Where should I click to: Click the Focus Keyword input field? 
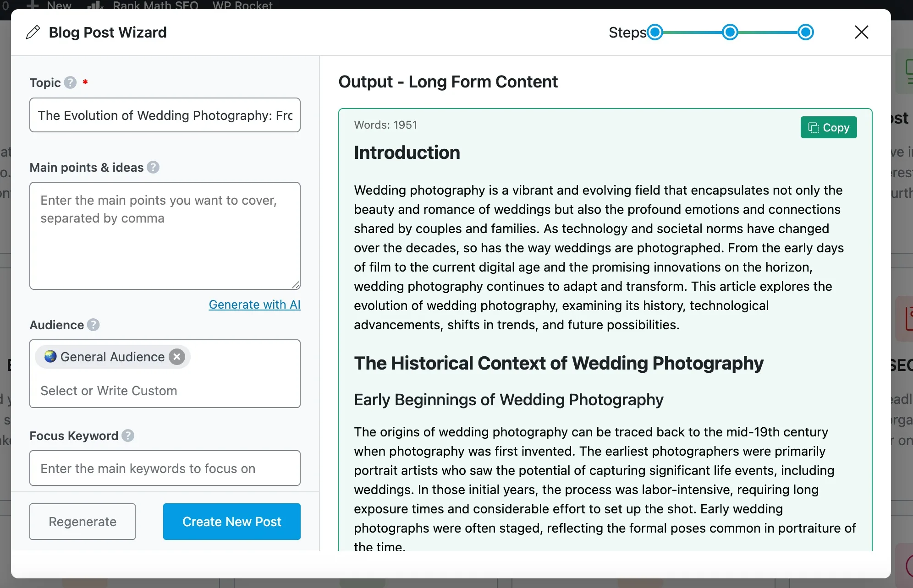click(165, 468)
